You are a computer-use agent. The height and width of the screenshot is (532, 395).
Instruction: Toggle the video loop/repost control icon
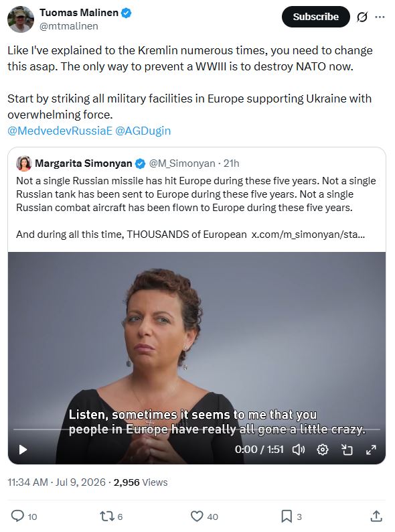pyautogui.click(x=347, y=450)
